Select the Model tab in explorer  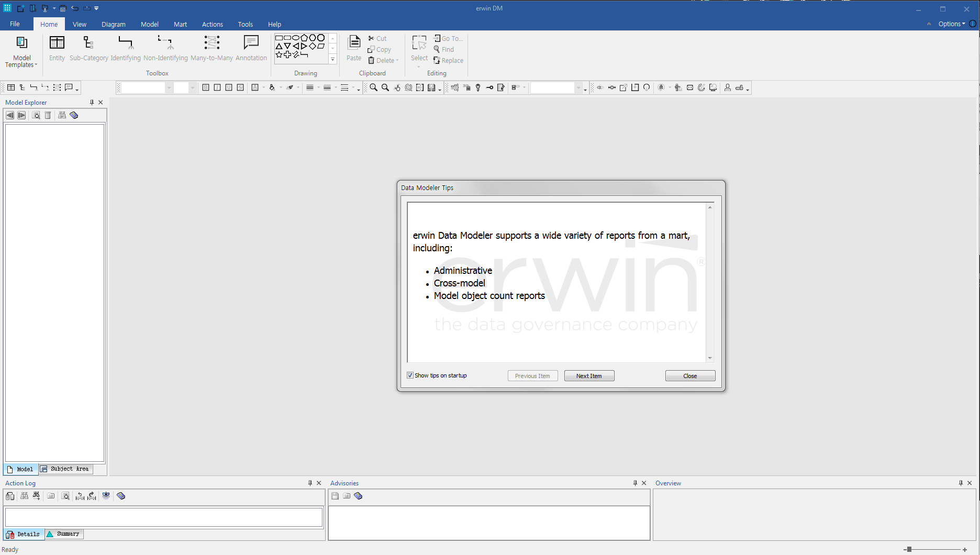pos(20,469)
